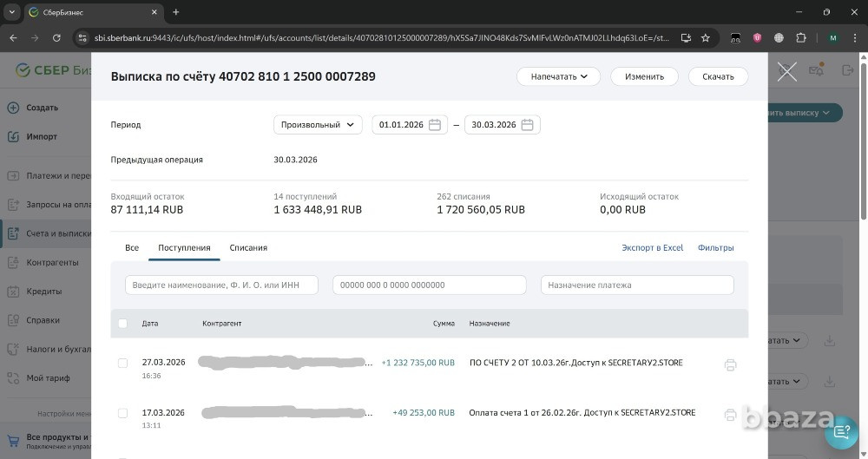This screenshot has height=459, width=868.
Task: Open a new browser tab
Action: 176,12
